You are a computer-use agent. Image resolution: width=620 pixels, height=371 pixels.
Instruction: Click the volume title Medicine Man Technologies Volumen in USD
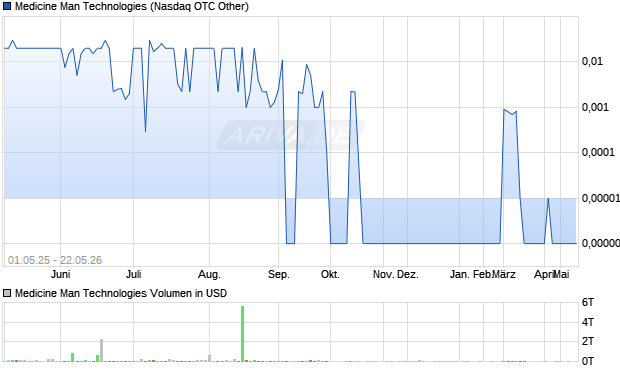[x=121, y=293]
